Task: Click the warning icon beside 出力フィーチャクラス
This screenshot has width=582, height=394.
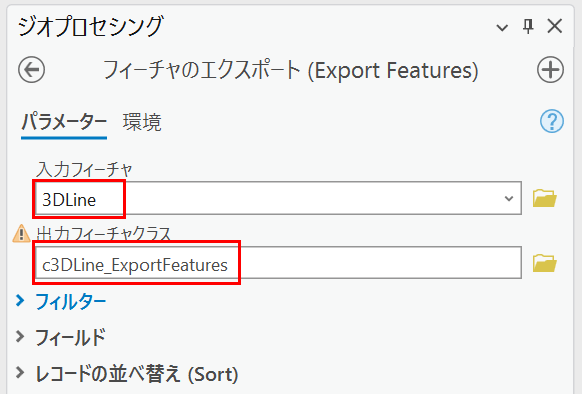Action: [22, 234]
